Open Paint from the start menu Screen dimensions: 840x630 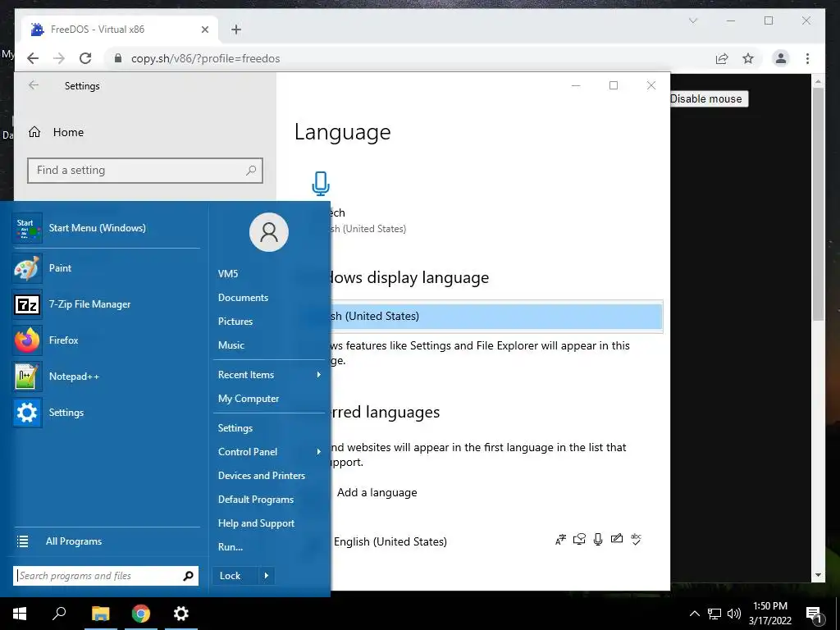click(106, 268)
